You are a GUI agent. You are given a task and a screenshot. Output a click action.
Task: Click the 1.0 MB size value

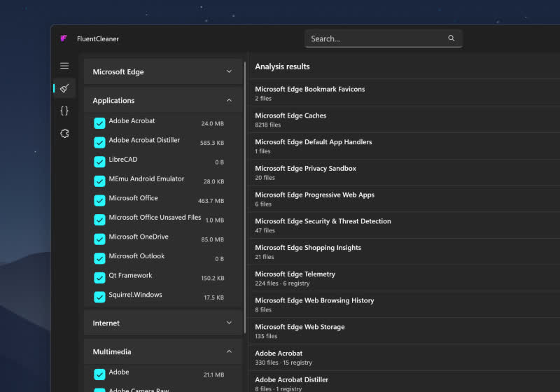tap(215, 220)
